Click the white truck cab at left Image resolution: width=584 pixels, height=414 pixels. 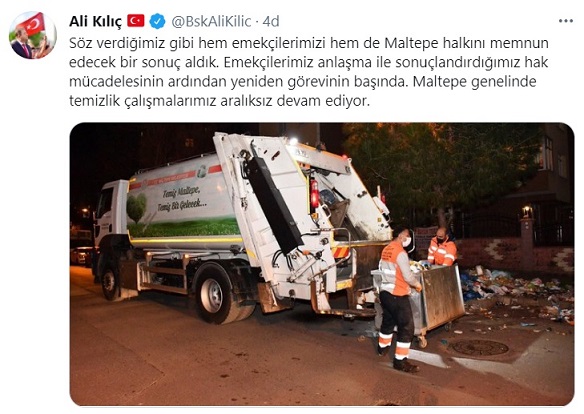[111, 212]
